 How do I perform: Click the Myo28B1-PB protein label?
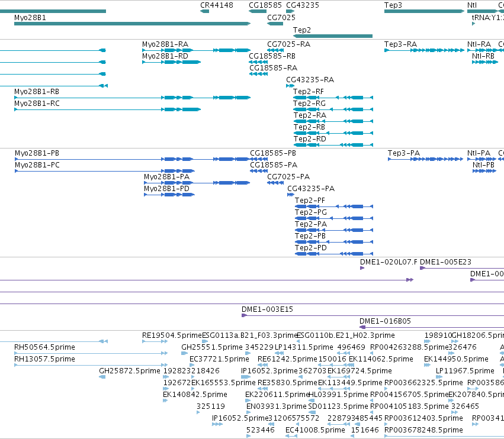[x=37, y=153]
